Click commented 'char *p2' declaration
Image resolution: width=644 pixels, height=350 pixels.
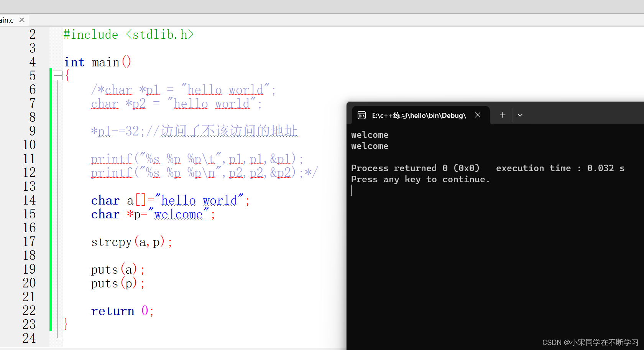coord(176,104)
